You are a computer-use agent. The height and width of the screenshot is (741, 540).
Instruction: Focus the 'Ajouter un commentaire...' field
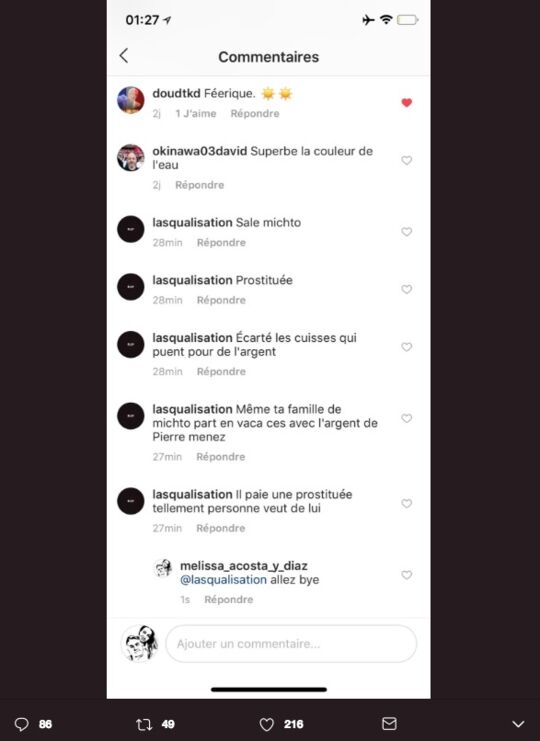(x=291, y=644)
